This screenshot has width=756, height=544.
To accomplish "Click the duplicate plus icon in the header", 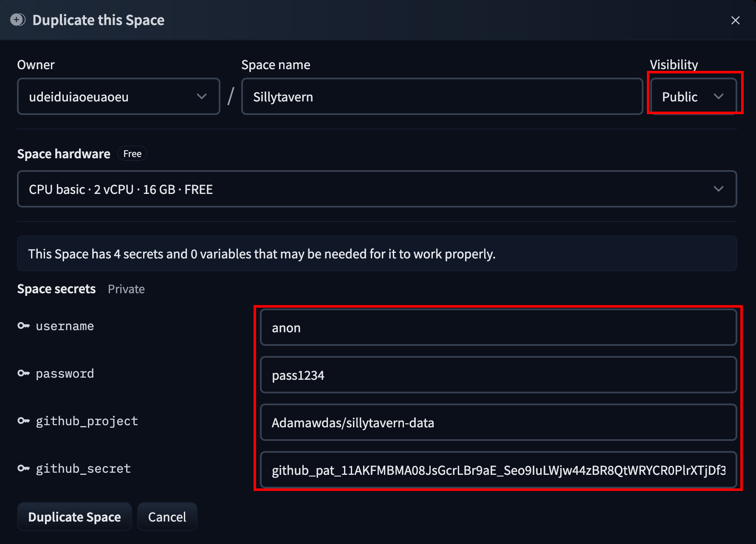I will (x=17, y=20).
